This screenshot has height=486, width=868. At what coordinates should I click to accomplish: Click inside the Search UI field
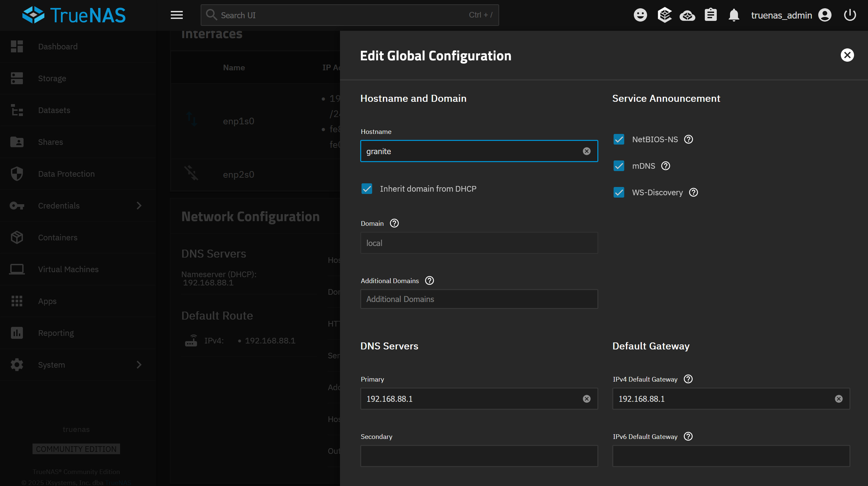coord(337,15)
